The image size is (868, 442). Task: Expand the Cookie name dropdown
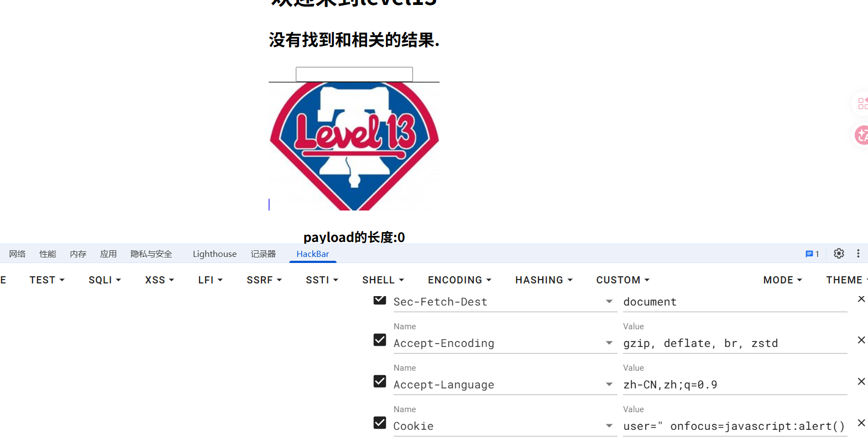pyautogui.click(x=609, y=426)
